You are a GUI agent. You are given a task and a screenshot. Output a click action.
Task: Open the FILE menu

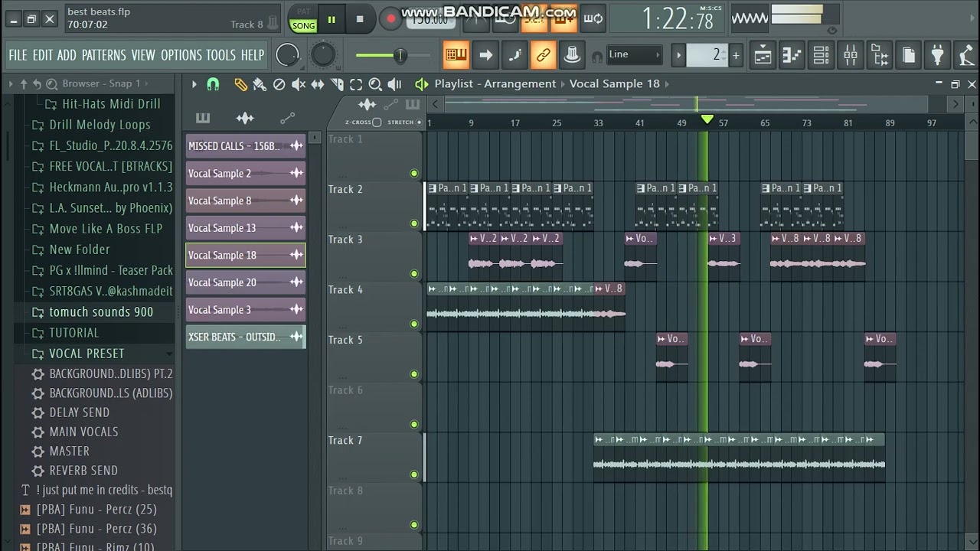[18, 55]
